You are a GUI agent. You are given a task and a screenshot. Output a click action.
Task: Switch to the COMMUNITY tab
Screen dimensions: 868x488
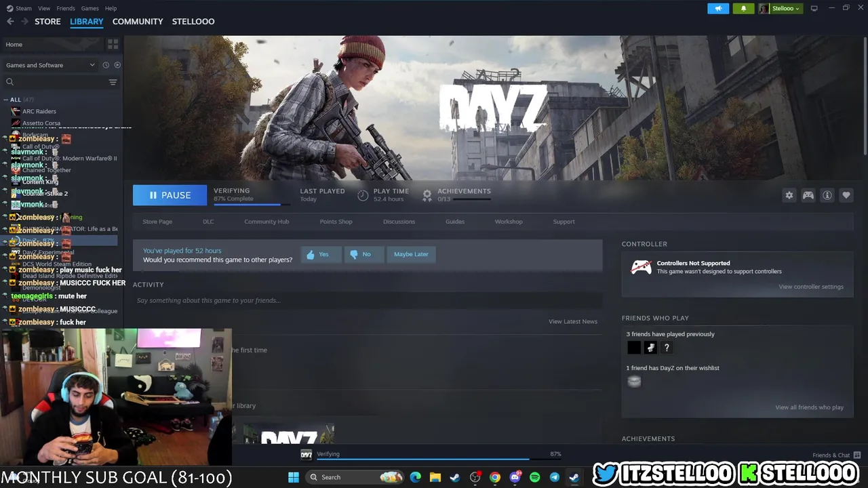click(x=138, y=22)
